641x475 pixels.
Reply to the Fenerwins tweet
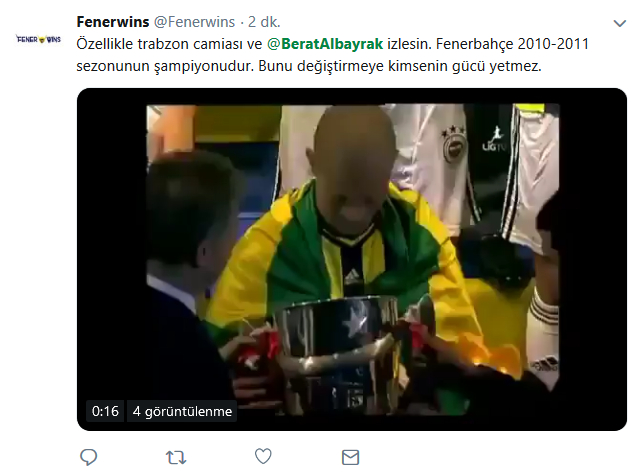[88, 457]
